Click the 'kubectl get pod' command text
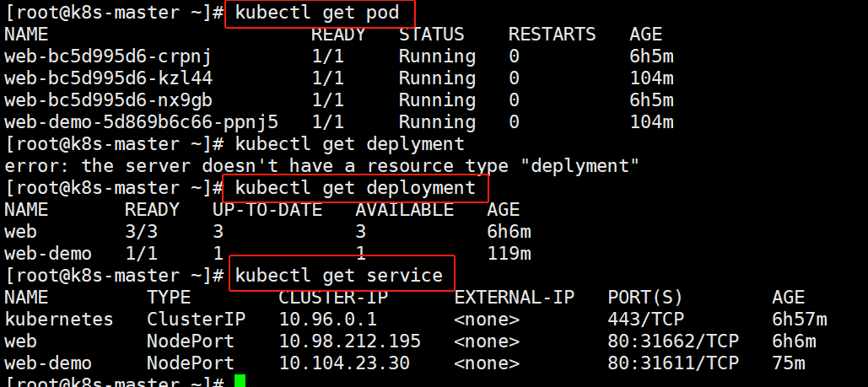Viewport: 868px width, 387px height. 317,13
